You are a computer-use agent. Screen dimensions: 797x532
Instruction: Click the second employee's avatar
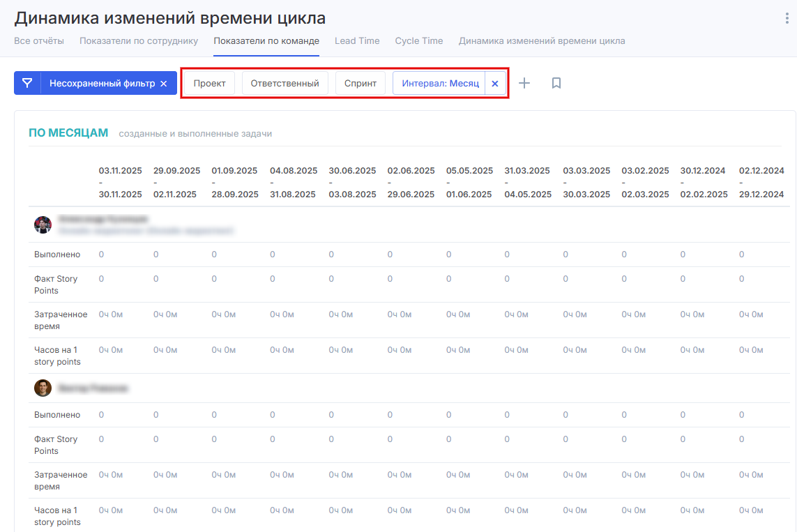click(x=43, y=388)
